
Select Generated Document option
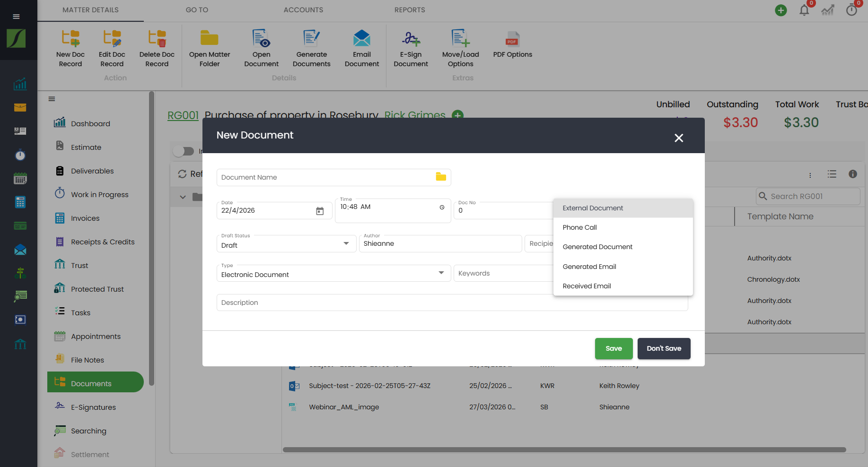(x=623, y=247)
